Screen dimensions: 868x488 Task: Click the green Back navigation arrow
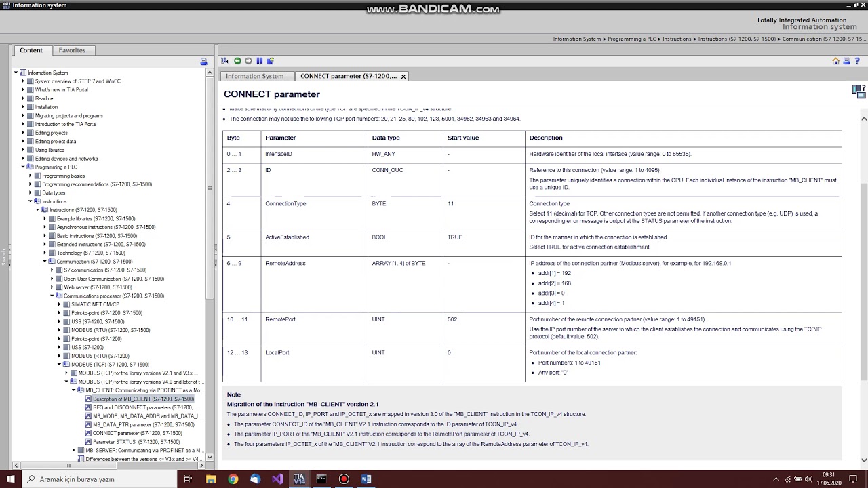(237, 61)
